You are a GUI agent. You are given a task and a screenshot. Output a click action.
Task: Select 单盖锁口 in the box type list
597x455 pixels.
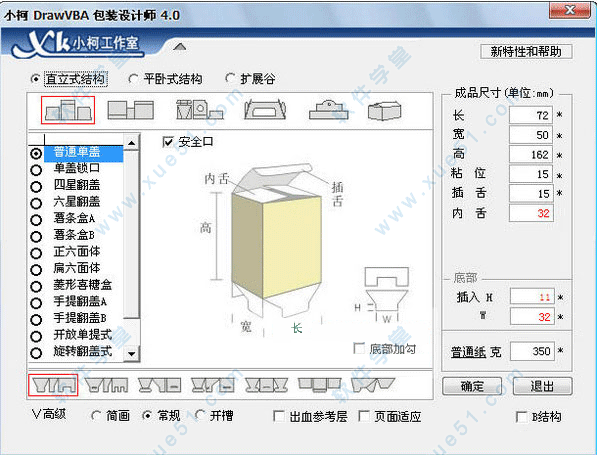76,168
